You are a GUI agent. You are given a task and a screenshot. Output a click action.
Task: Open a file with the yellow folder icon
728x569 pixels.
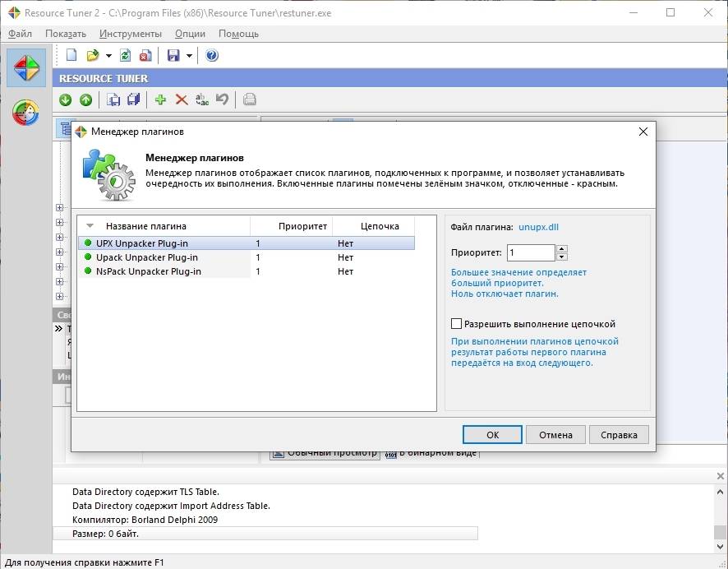pyautogui.click(x=92, y=55)
